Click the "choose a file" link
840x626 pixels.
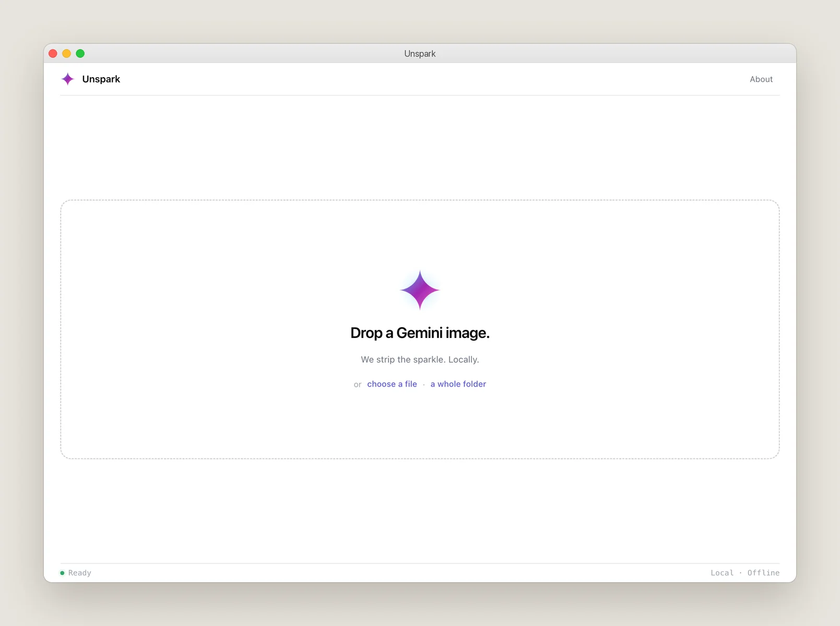(x=392, y=384)
